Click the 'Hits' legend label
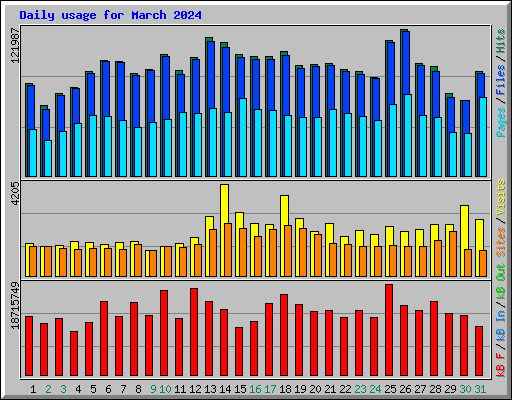Viewport: 512px width, 400px height. tap(501, 41)
